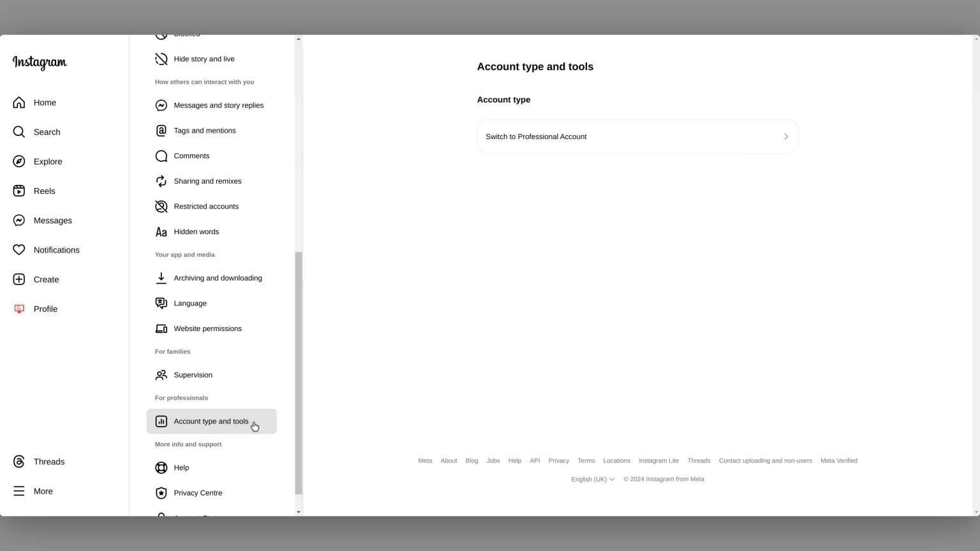The image size is (980, 551).
Task: Open Reels with the clapperboard icon
Action: click(x=19, y=191)
